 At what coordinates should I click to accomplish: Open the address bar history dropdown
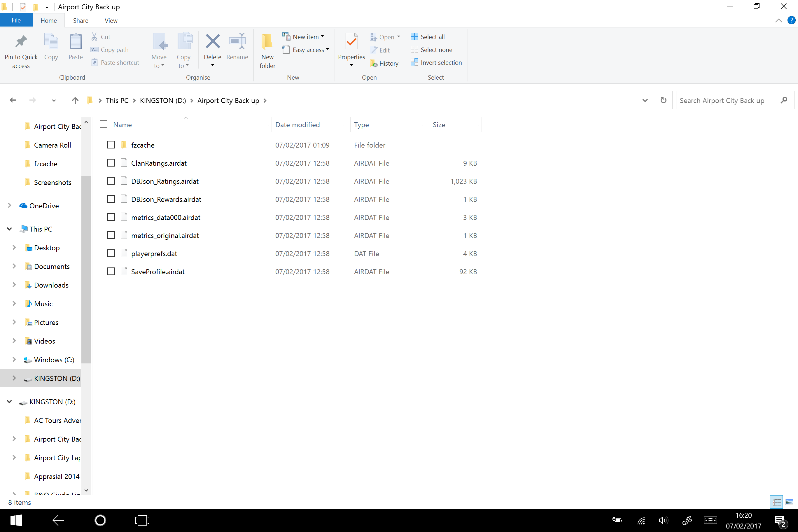tap(645, 100)
